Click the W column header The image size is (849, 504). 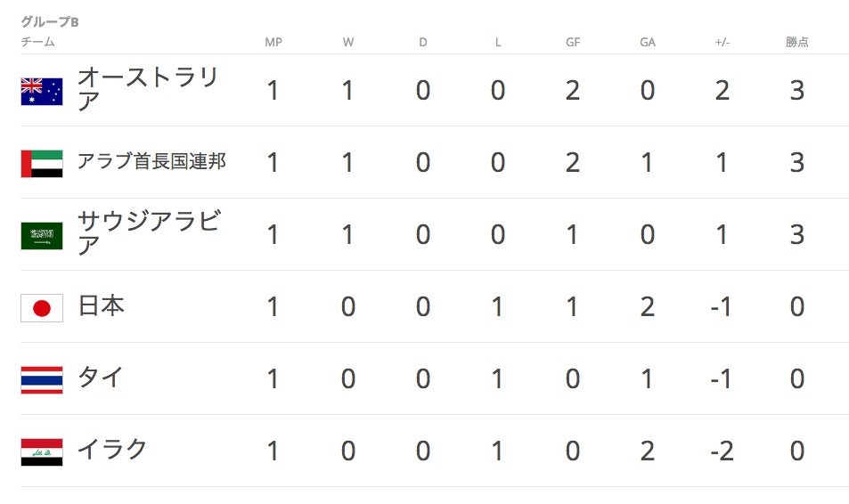[x=348, y=42]
